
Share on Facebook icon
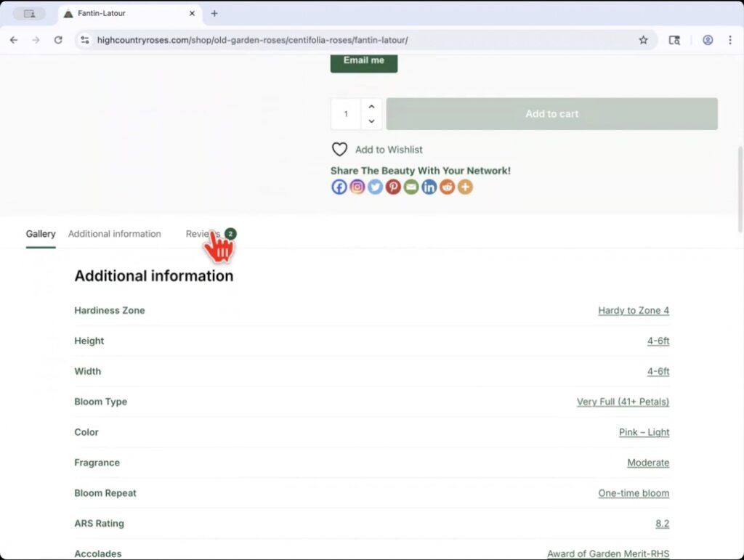tap(339, 187)
